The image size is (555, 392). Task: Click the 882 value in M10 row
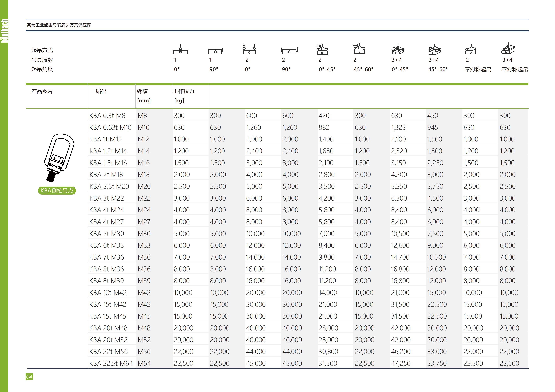tap(324, 128)
